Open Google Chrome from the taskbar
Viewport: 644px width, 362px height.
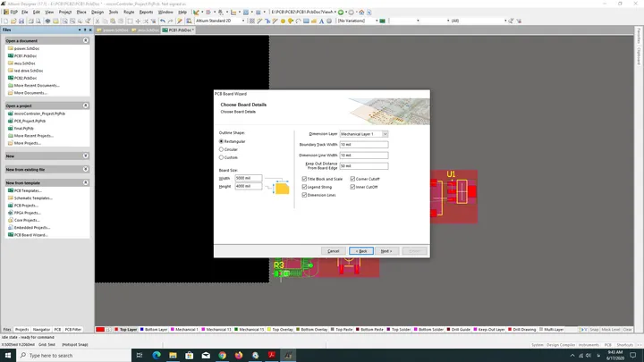pos(222,355)
